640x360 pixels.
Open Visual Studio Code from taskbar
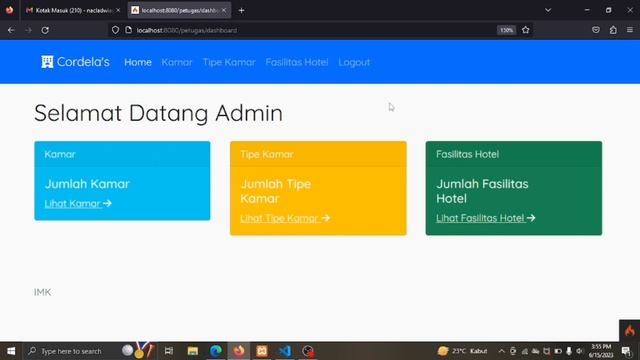(285, 351)
